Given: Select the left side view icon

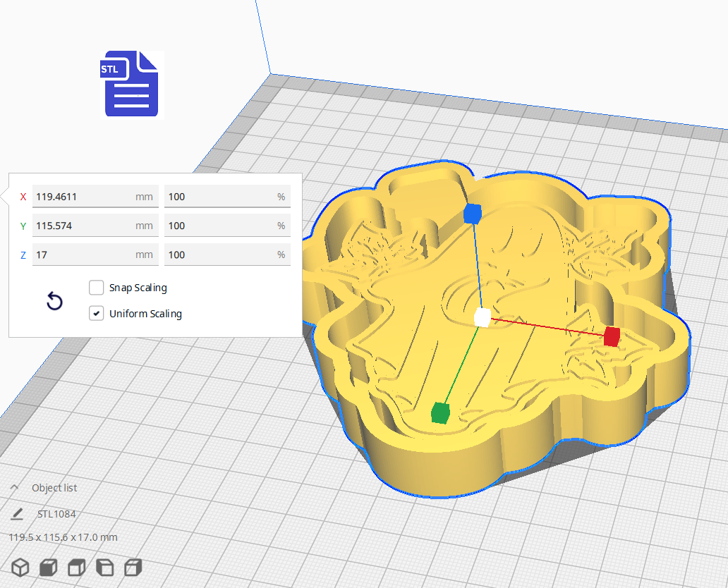Looking at the screenshot, I should (103, 567).
